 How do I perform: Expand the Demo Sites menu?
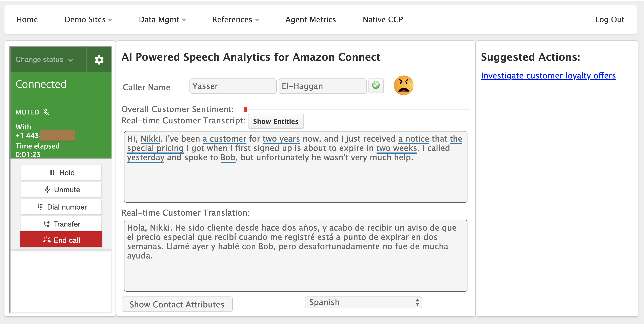[88, 20]
